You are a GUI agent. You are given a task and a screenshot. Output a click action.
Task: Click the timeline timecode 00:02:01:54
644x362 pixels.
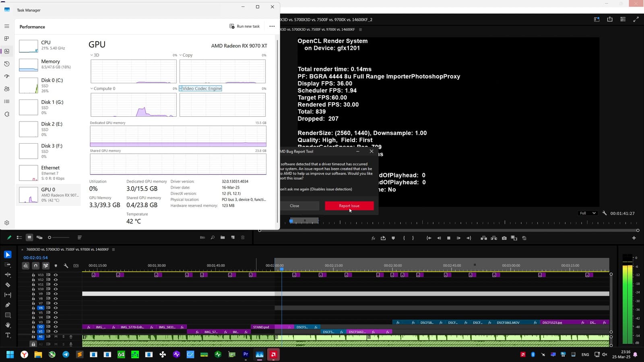pyautogui.click(x=35, y=258)
